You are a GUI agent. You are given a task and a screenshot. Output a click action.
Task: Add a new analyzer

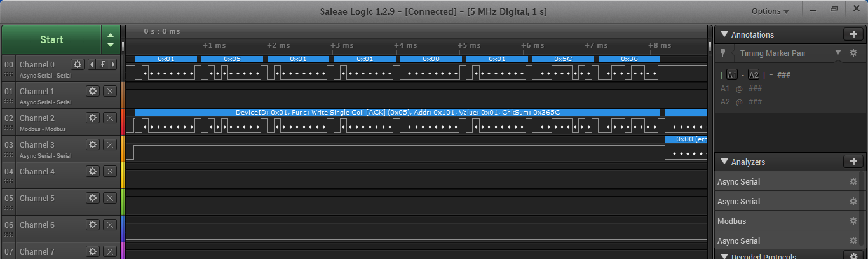tap(853, 162)
